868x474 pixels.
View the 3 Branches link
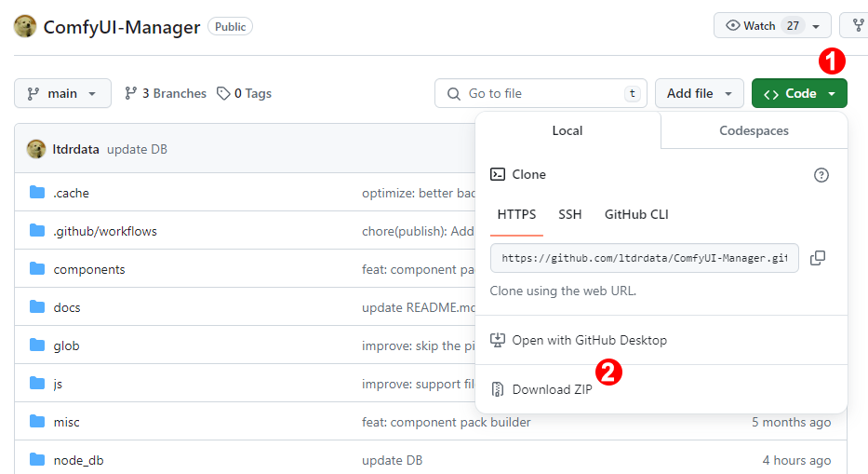tap(165, 93)
